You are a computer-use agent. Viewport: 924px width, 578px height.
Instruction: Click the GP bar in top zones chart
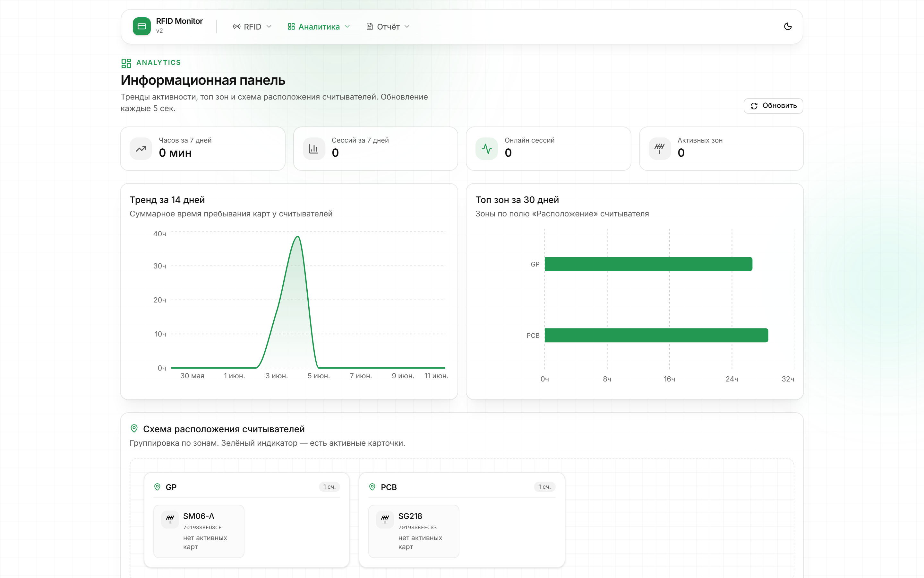[x=648, y=264]
